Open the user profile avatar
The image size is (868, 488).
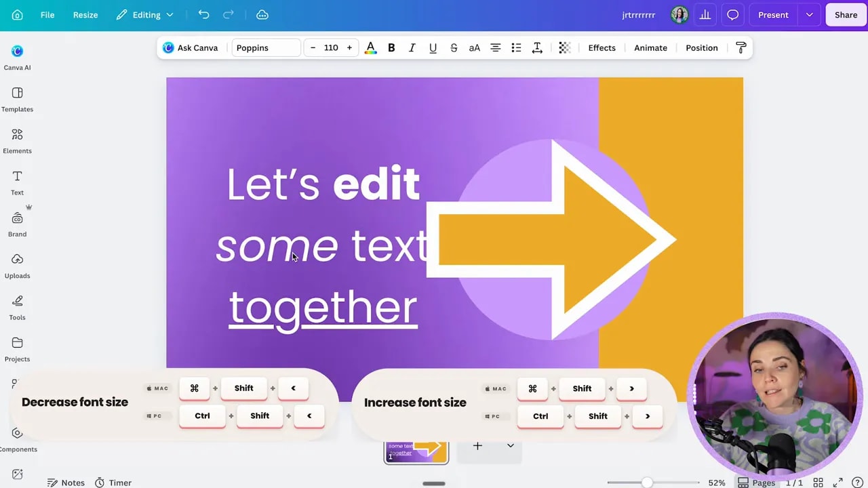[x=679, y=15]
